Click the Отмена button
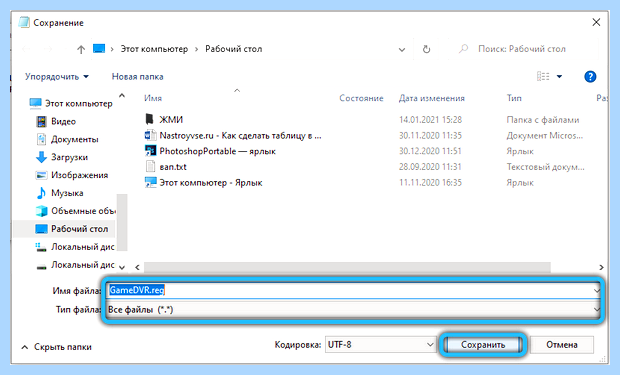 (x=562, y=345)
